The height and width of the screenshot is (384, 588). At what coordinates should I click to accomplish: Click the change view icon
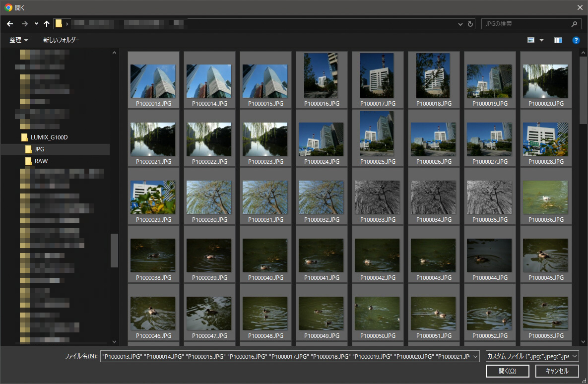tap(531, 40)
